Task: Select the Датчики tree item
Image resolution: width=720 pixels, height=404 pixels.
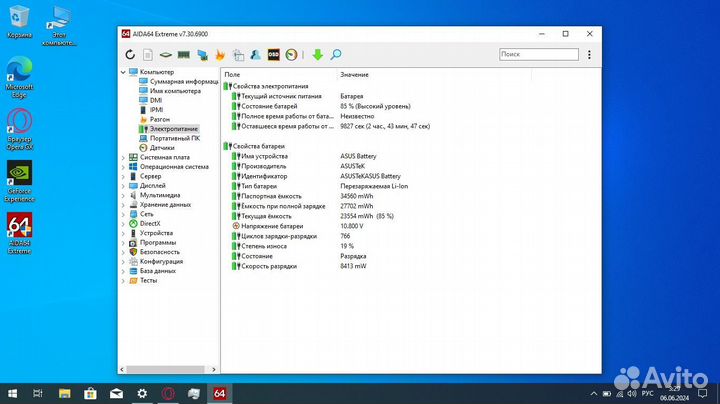Action: pyautogui.click(x=157, y=148)
